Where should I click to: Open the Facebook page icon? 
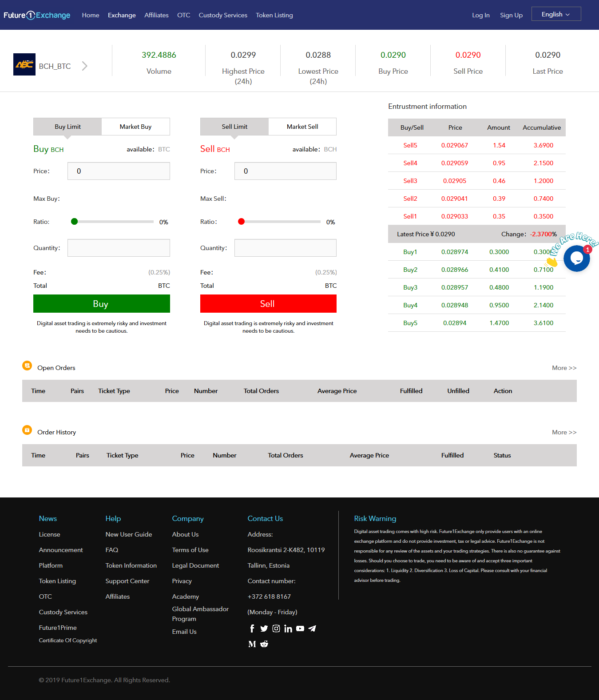tap(252, 628)
